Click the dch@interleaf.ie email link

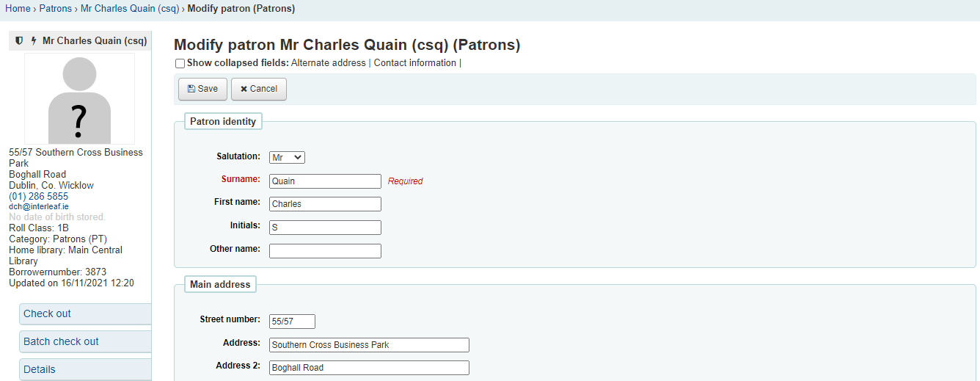pyautogui.click(x=38, y=207)
